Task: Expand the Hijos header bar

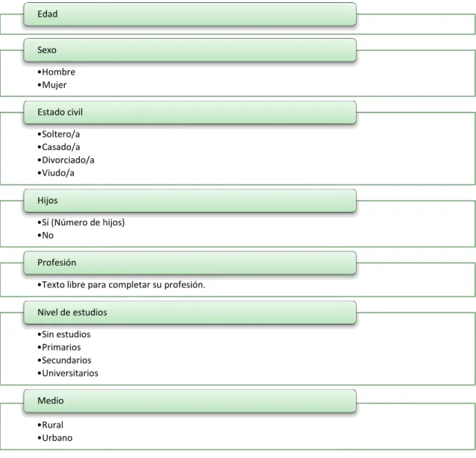Action: pos(190,201)
